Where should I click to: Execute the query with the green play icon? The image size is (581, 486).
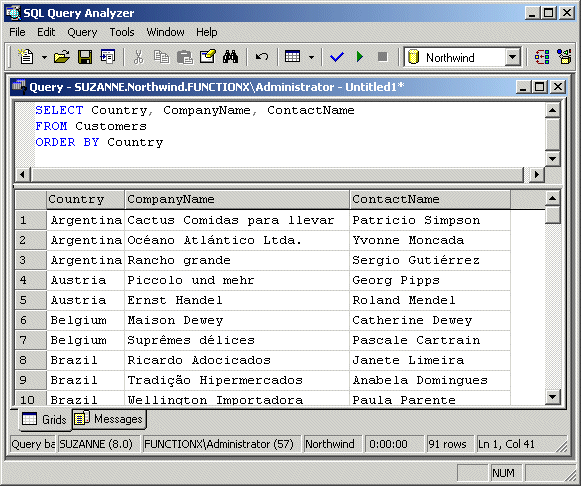pyautogui.click(x=359, y=57)
